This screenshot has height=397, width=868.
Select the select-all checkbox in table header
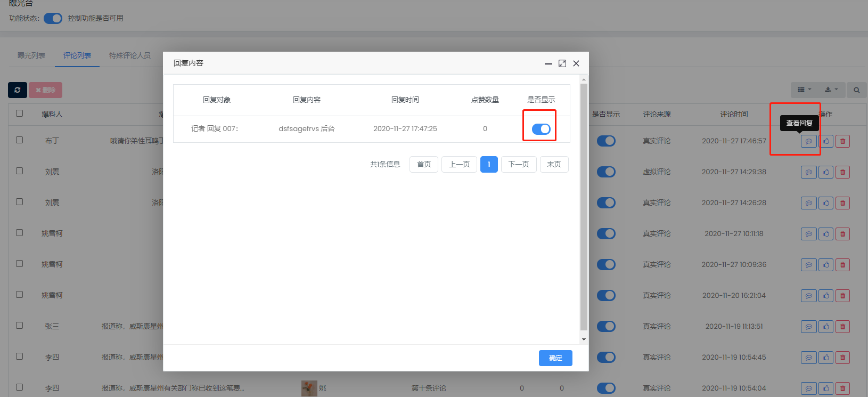tap(20, 114)
